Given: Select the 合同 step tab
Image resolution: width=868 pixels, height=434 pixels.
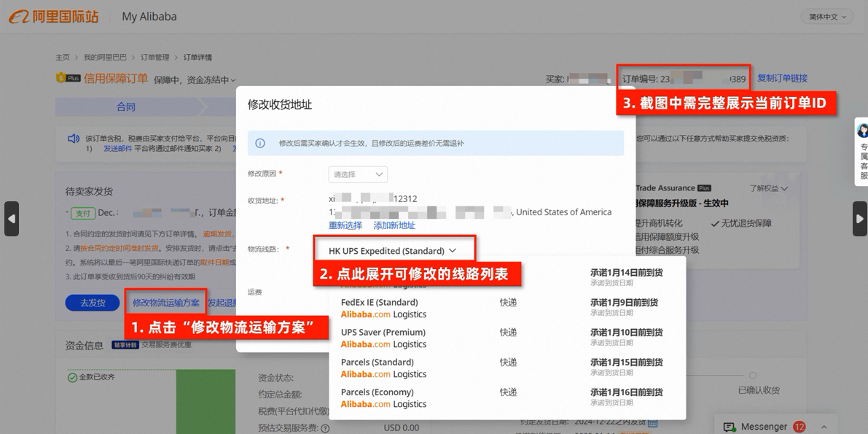Looking at the screenshot, I should pyautogui.click(x=125, y=107).
